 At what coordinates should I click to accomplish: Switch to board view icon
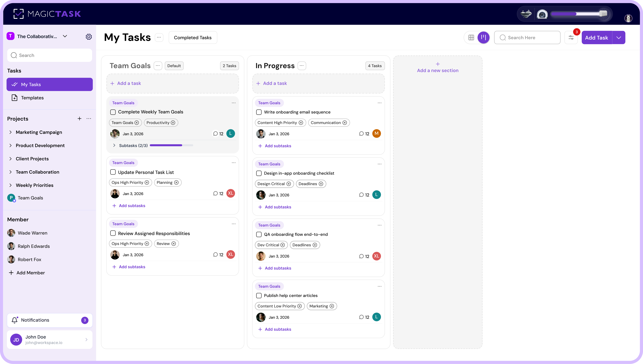pos(483,37)
